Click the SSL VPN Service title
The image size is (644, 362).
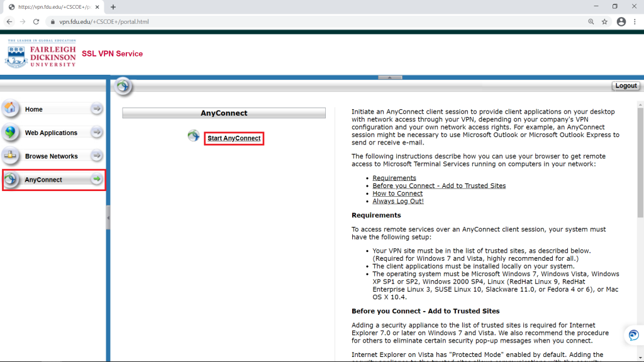[112, 54]
